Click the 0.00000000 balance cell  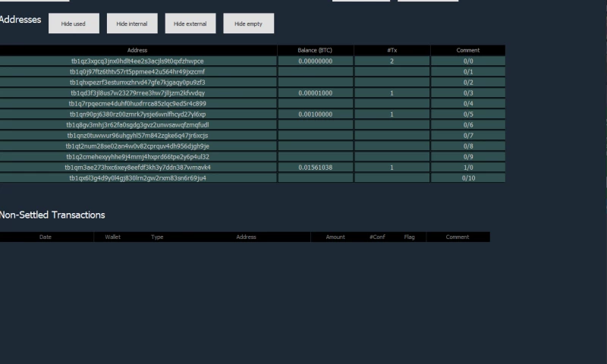(x=316, y=61)
